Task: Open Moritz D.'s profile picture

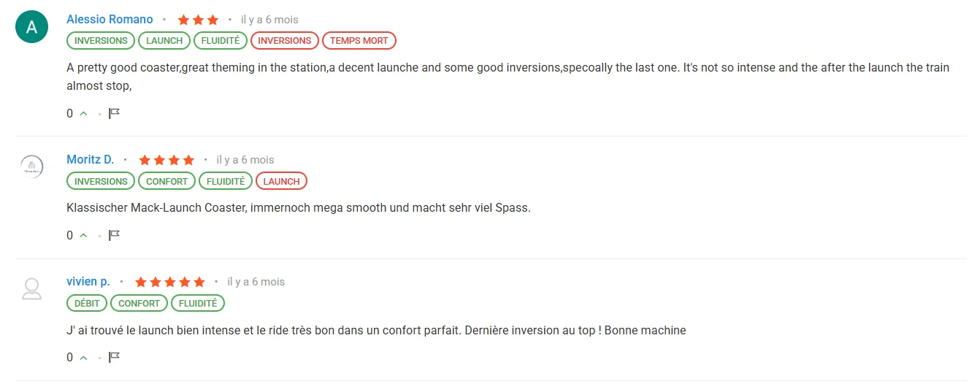Action: point(31,167)
